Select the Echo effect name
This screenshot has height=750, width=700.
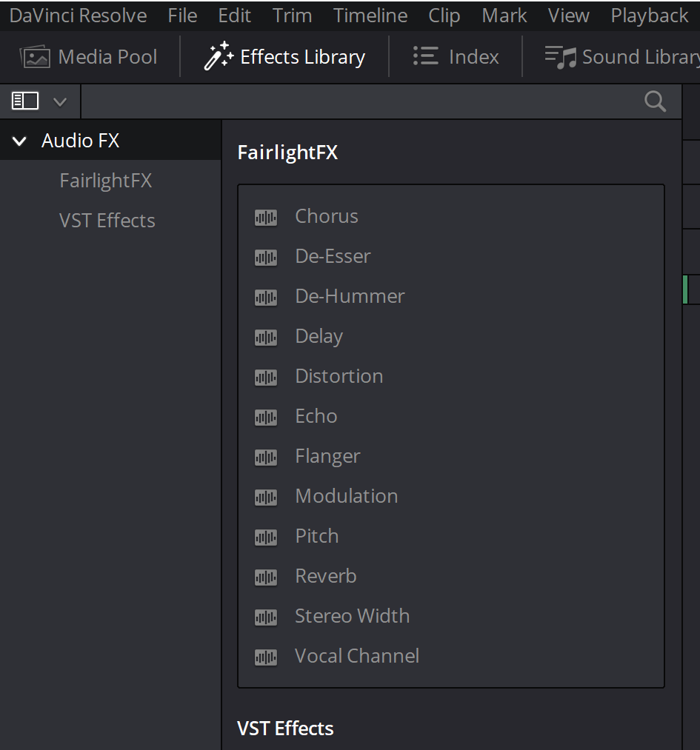point(316,416)
